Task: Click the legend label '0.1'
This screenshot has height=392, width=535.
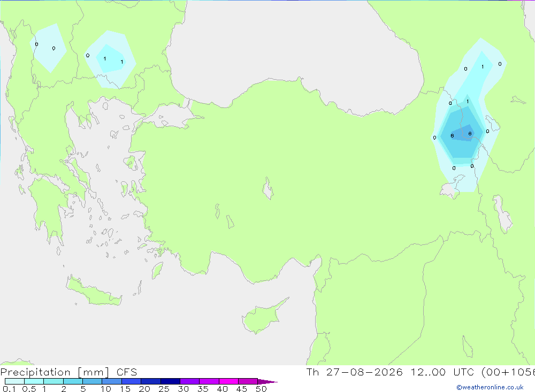Action: pyautogui.click(x=9, y=389)
